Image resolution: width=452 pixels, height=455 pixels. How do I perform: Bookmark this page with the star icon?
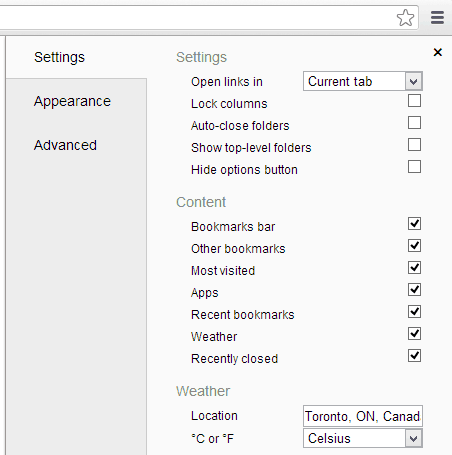(x=405, y=18)
